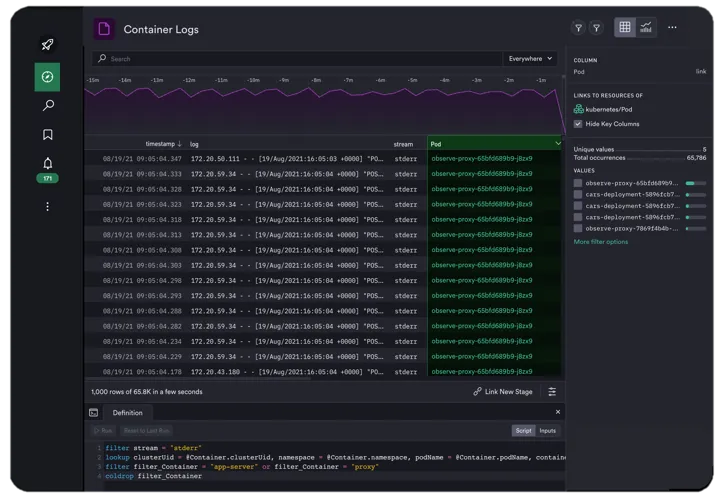The height and width of the screenshot is (499, 720).
Task: Click the -8m marker on timeline
Action: coord(316,80)
